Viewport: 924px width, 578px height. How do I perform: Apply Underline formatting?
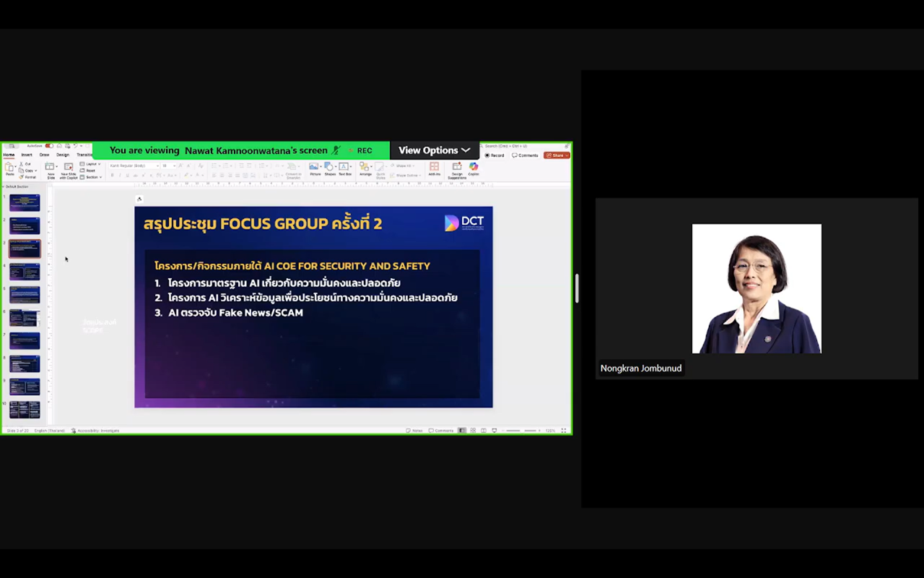[127, 175]
